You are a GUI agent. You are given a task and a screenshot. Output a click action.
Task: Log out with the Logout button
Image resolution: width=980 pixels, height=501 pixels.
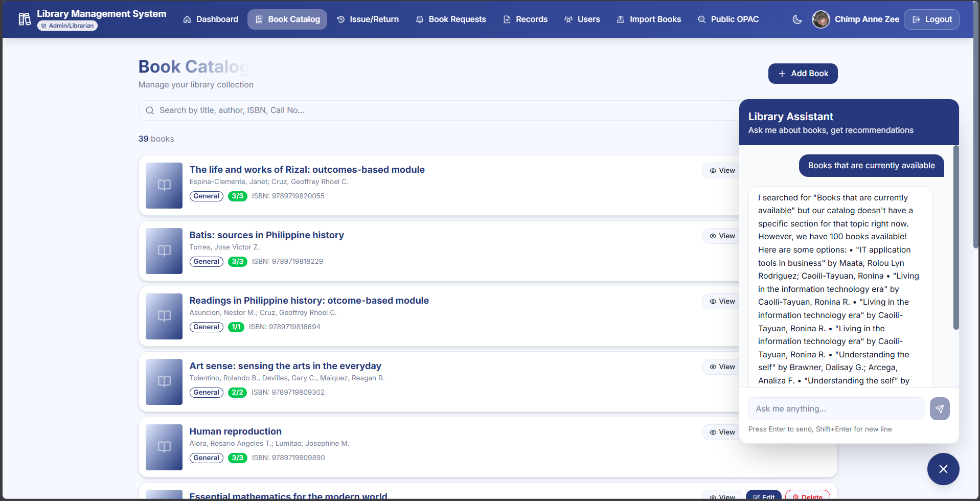coord(931,19)
